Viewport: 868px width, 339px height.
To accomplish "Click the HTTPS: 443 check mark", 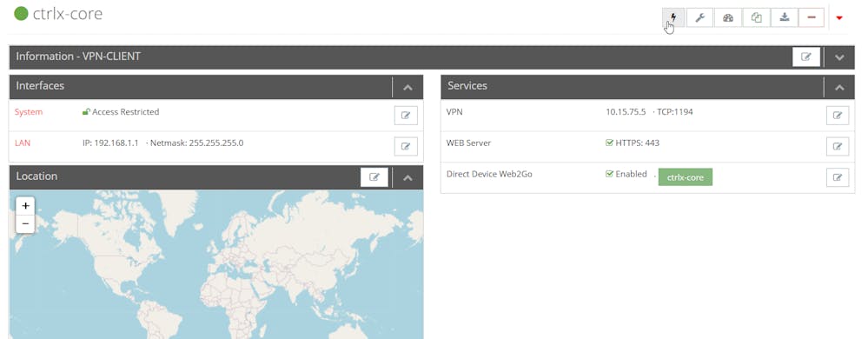I will (609, 143).
